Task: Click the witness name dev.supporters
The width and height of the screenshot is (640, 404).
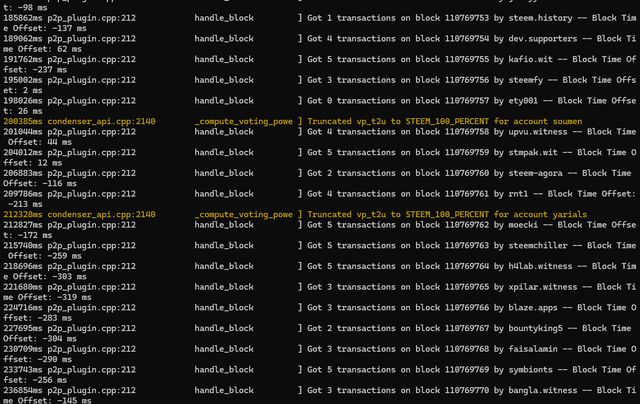Action: [x=542, y=39]
